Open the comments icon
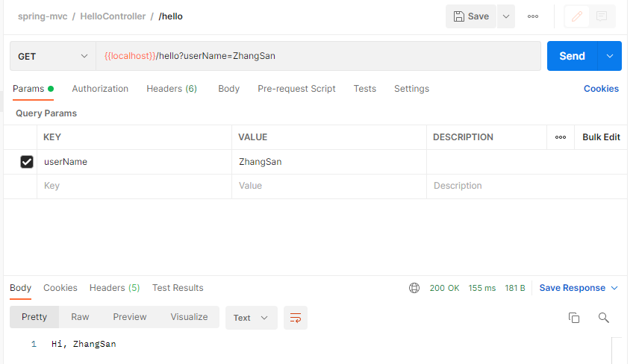This screenshot has width=639, height=364. 602,16
